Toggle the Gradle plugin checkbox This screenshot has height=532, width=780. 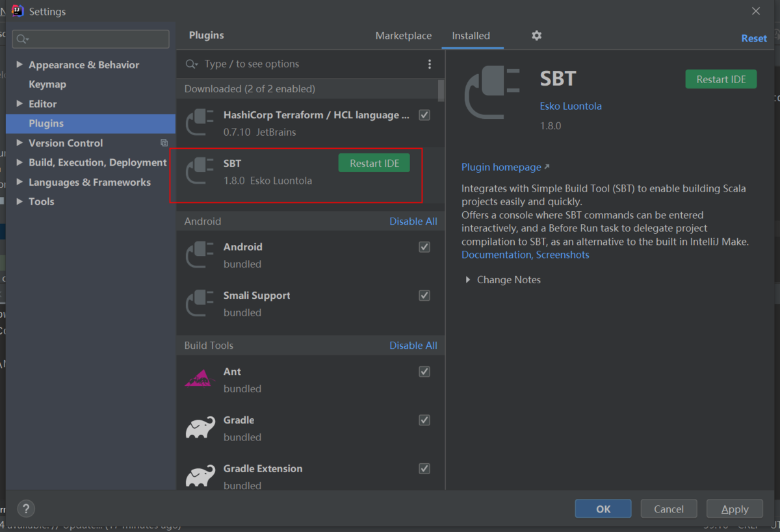coord(424,420)
